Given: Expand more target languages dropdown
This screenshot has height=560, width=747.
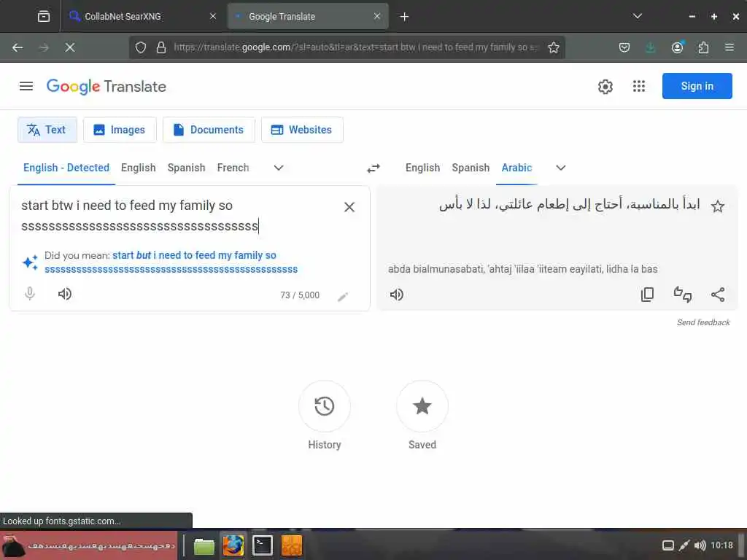Looking at the screenshot, I should click(561, 168).
